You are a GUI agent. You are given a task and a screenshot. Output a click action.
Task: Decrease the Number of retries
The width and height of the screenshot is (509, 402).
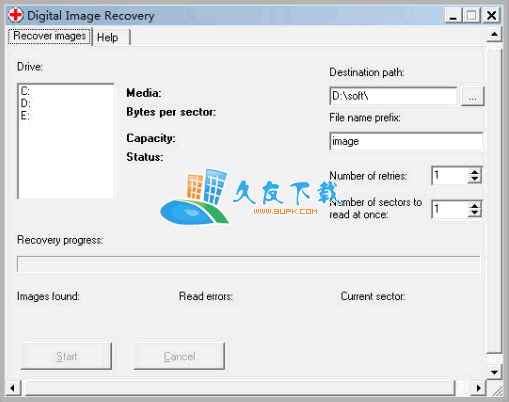point(475,179)
